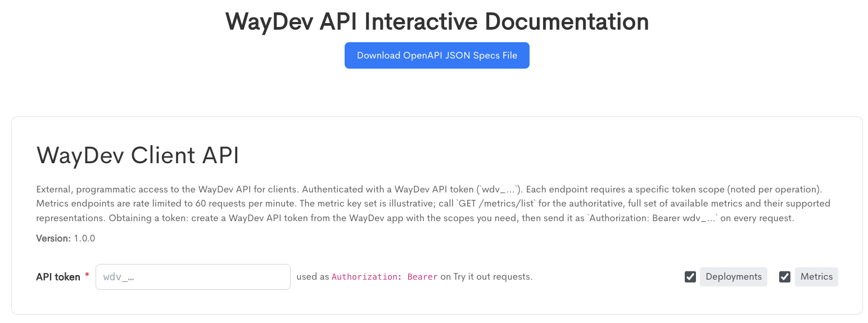Click the Metrics tag label
868x323 pixels.
(x=816, y=277)
